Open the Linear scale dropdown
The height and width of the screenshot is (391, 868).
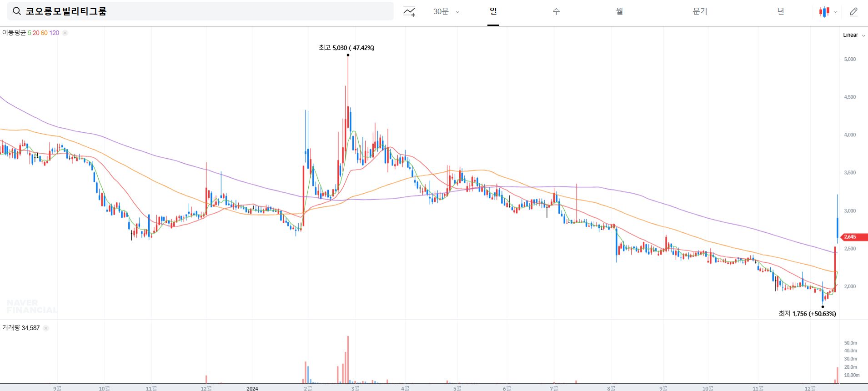854,35
